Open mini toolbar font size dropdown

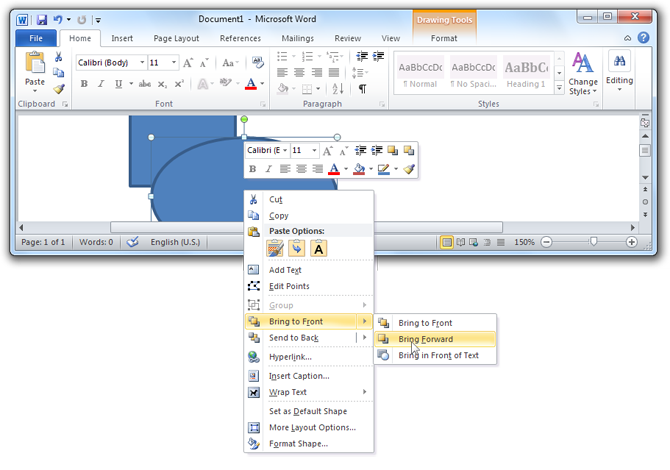coord(314,150)
